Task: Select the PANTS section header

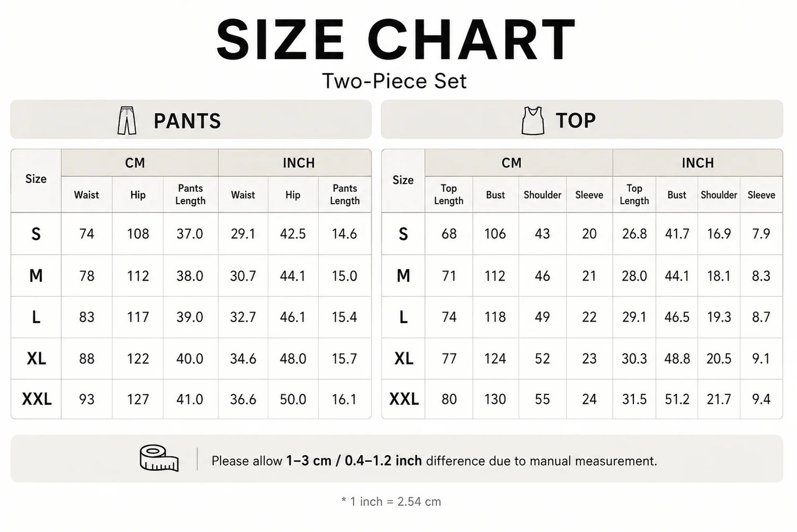Action: [191, 120]
